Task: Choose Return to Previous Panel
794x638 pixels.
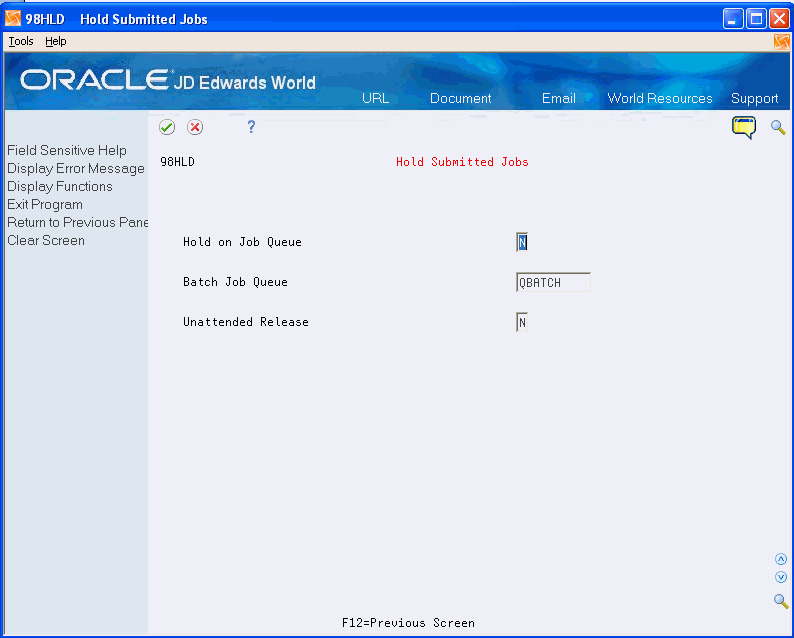Action: (x=77, y=222)
